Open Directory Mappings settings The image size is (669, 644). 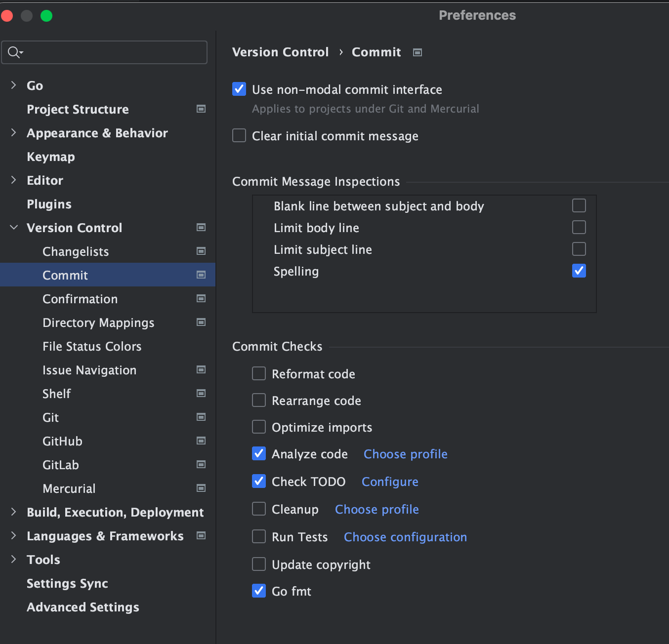tap(98, 322)
